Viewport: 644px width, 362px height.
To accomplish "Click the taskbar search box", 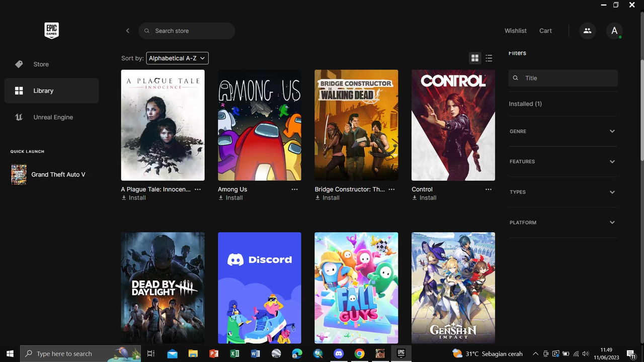I will [x=80, y=353].
